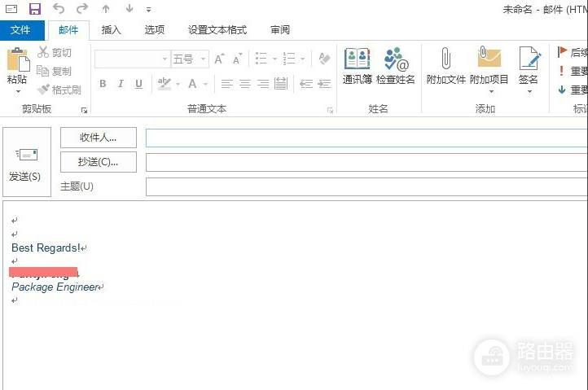This screenshot has width=588, height=390.
Task: Open the quick access toolbar customize dropdown
Action: tap(148, 10)
